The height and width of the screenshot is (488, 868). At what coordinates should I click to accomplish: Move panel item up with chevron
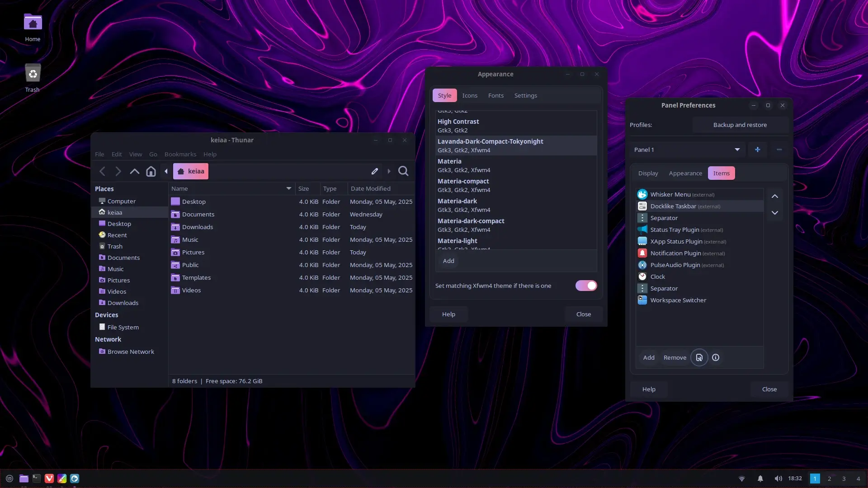coord(774,196)
